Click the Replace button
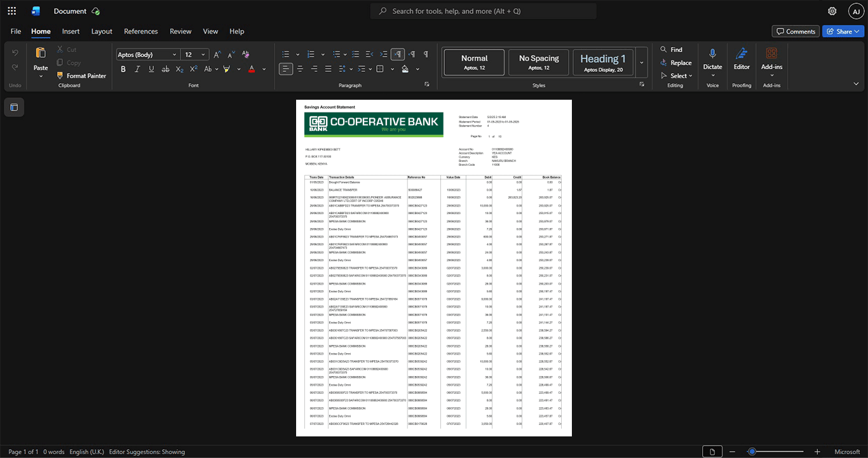868x458 pixels. [675, 63]
